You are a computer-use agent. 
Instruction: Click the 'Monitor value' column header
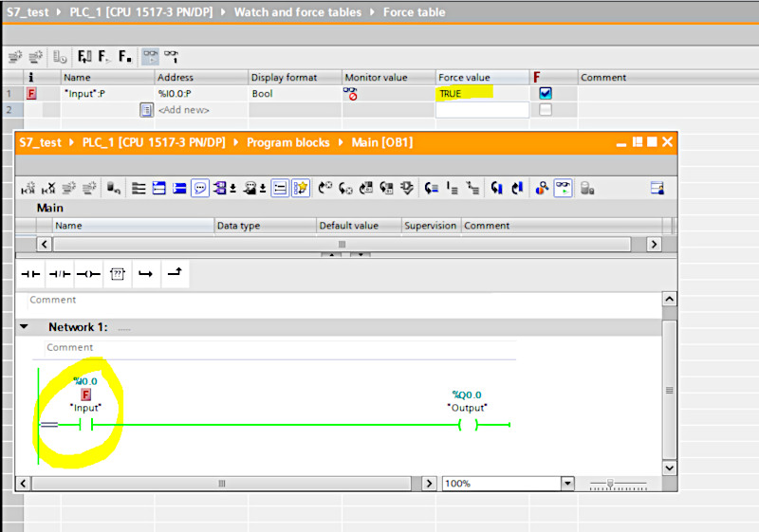click(388, 78)
